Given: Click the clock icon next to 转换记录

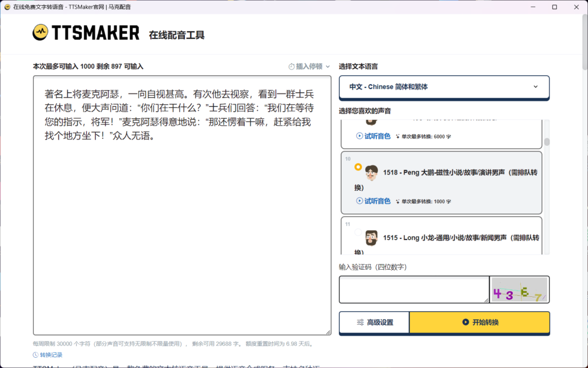Looking at the screenshot, I should (36, 355).
